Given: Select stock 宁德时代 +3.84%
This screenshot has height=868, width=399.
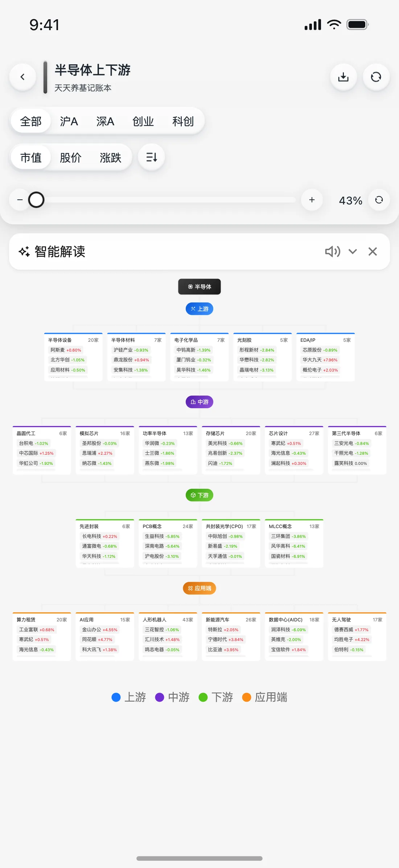Looking at the screenshot, I should click(226, 640).
